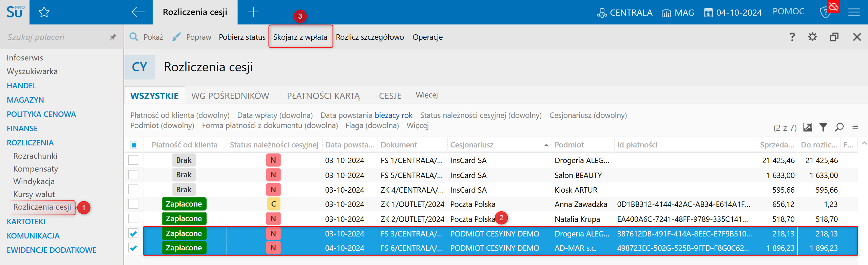This screenshot has width=868, height=265.
Task: Click the Pobierz status button
Action: tap(242, 37)
